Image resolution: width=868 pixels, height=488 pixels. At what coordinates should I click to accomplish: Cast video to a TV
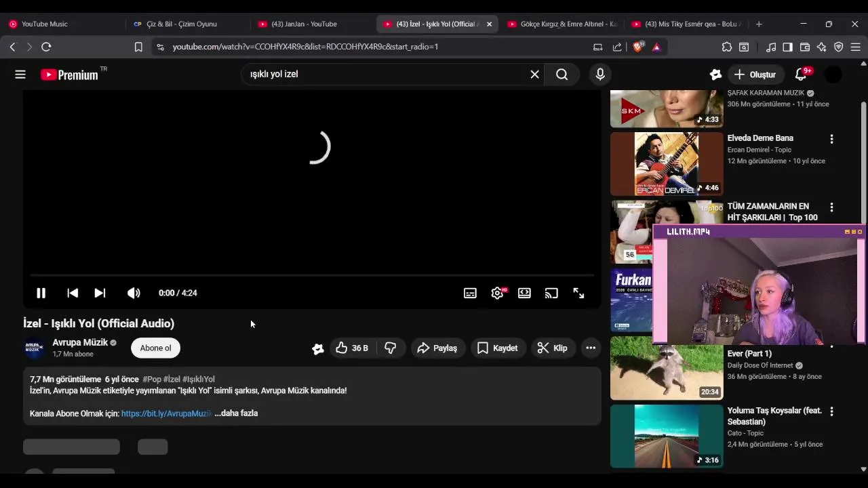[x=551, y=293]
